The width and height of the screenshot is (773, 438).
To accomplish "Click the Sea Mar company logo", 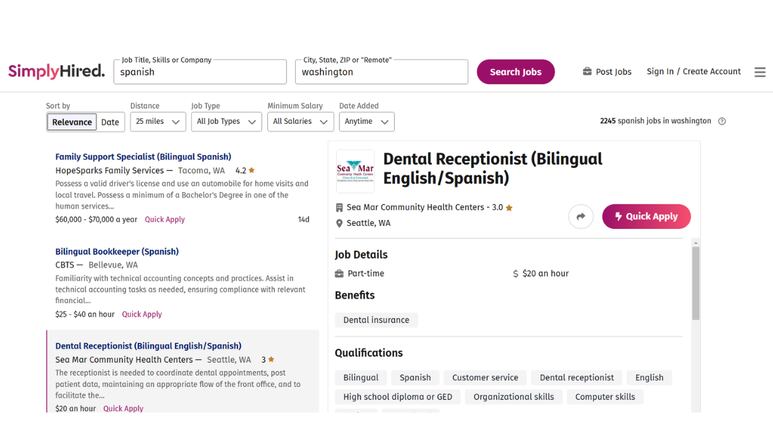I will click(x=355, y=171).
